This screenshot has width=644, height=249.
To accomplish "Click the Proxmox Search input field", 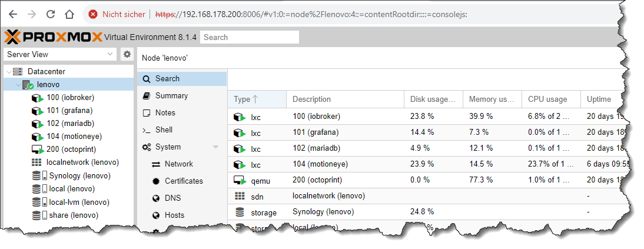I will point(250,38).
